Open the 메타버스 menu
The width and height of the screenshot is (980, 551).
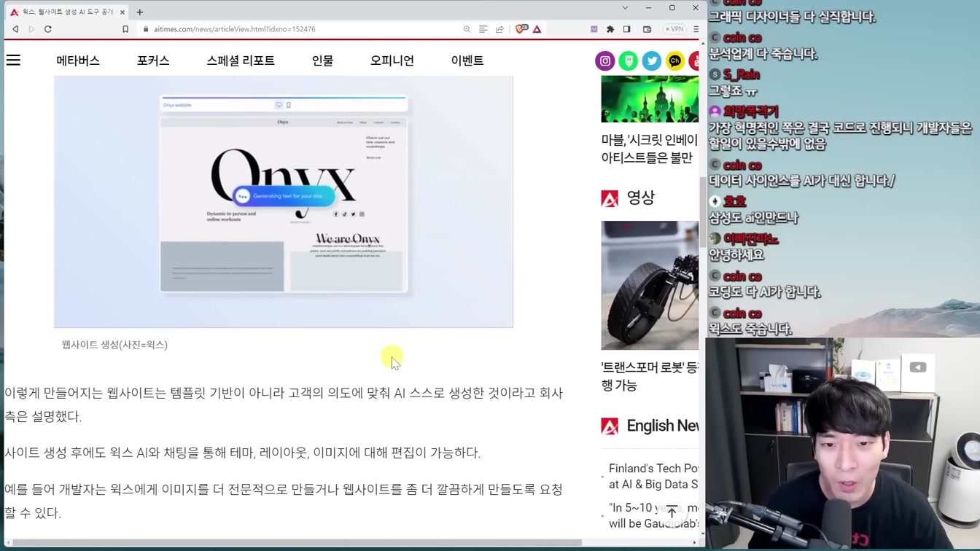click(78, 60)
